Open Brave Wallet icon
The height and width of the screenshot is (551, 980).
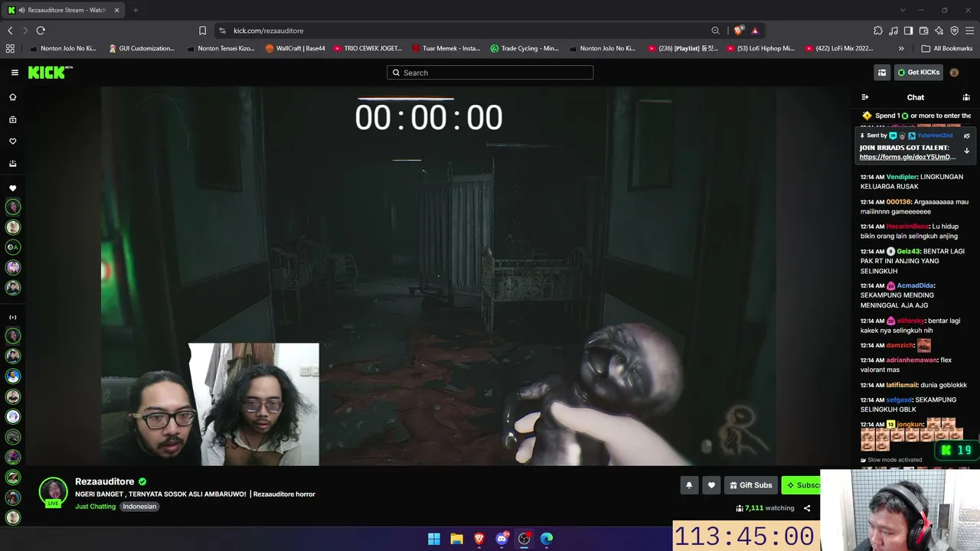click(x=923, y=31)
